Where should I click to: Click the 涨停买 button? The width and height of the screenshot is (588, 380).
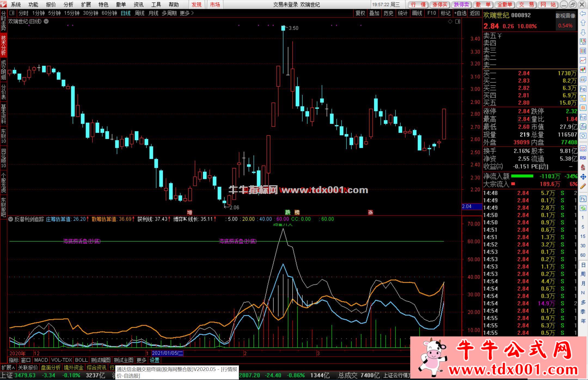[440, 5]
